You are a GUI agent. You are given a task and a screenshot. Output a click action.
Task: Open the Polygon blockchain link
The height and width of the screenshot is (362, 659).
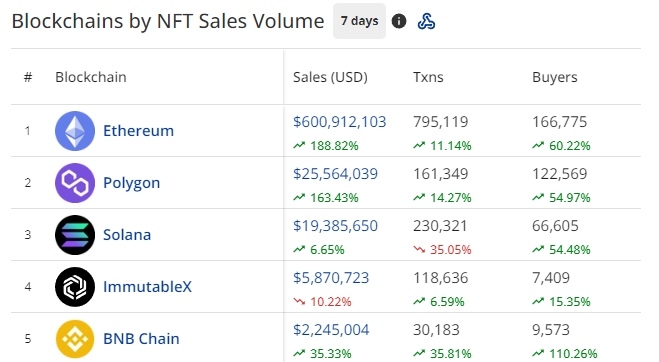(x=132, y=183)
